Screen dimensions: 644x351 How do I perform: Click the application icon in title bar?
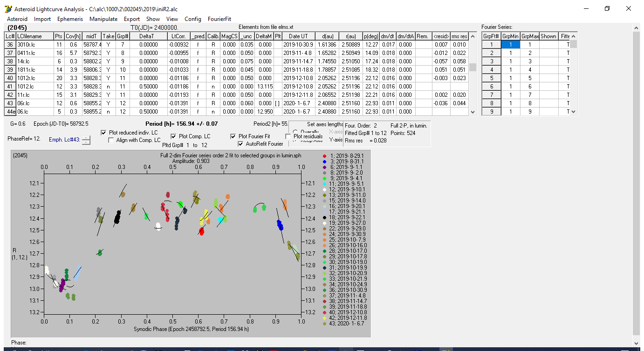tap(7, 9)
